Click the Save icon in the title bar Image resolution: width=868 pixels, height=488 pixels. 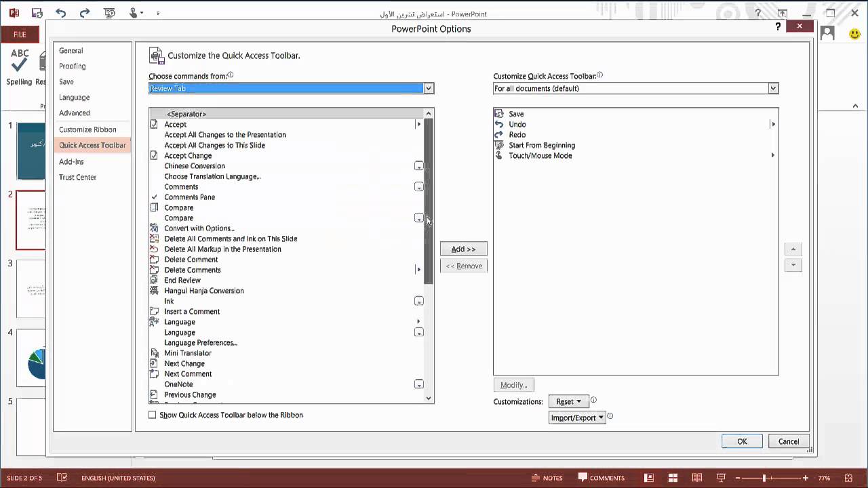click(37, 13)
